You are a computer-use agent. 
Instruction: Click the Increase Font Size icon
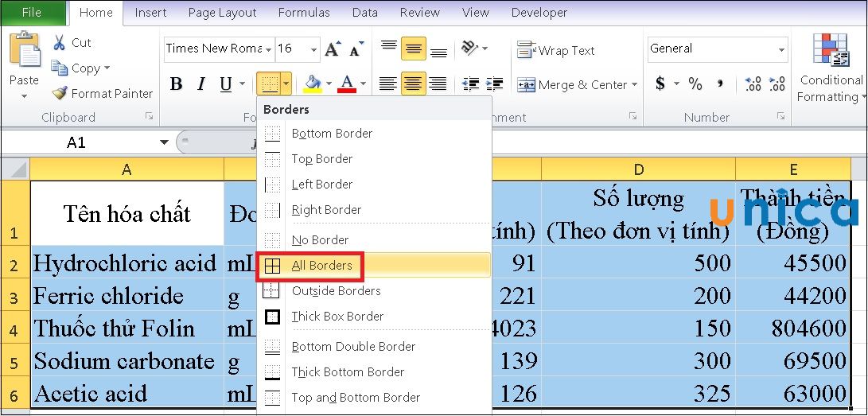333,49
